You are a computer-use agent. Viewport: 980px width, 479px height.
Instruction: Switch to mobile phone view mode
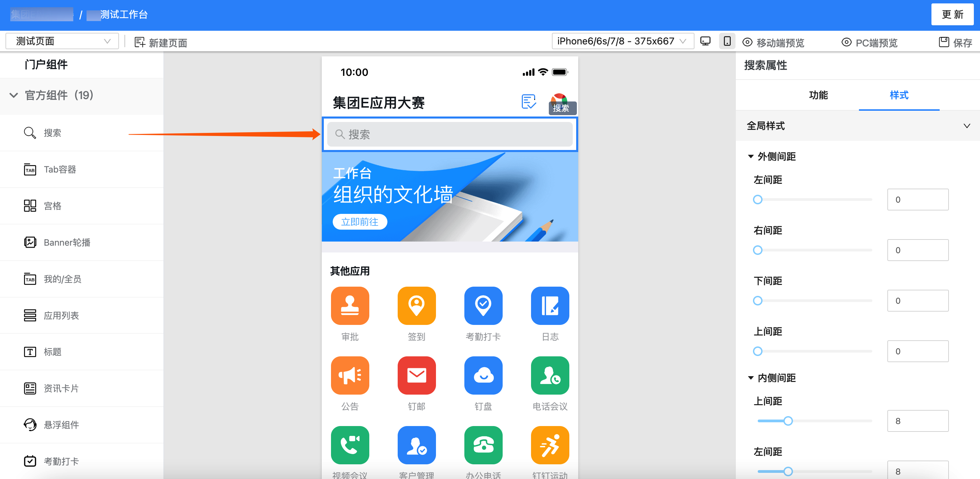(x=727, y=41)
